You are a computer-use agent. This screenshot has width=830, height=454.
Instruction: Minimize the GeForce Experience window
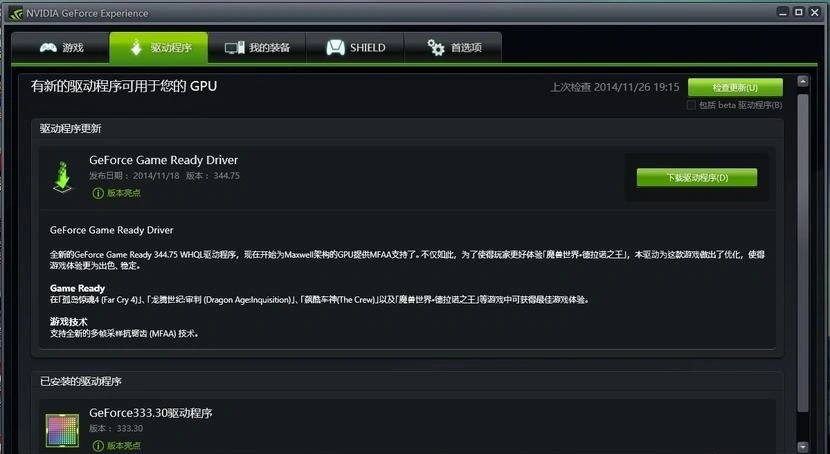click(x=783, y=12)
